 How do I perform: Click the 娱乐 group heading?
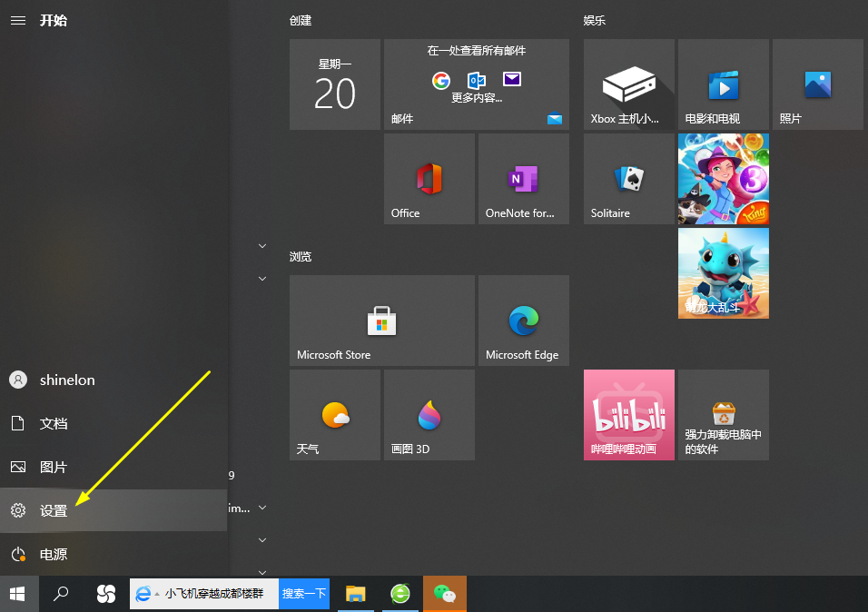[595, 21]
